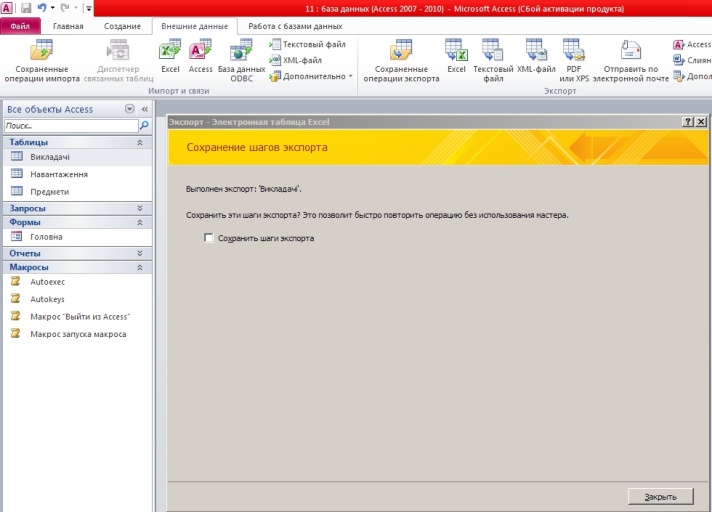
Task: Export to text file
Action: pyautogui.click(x=493, y=61)
